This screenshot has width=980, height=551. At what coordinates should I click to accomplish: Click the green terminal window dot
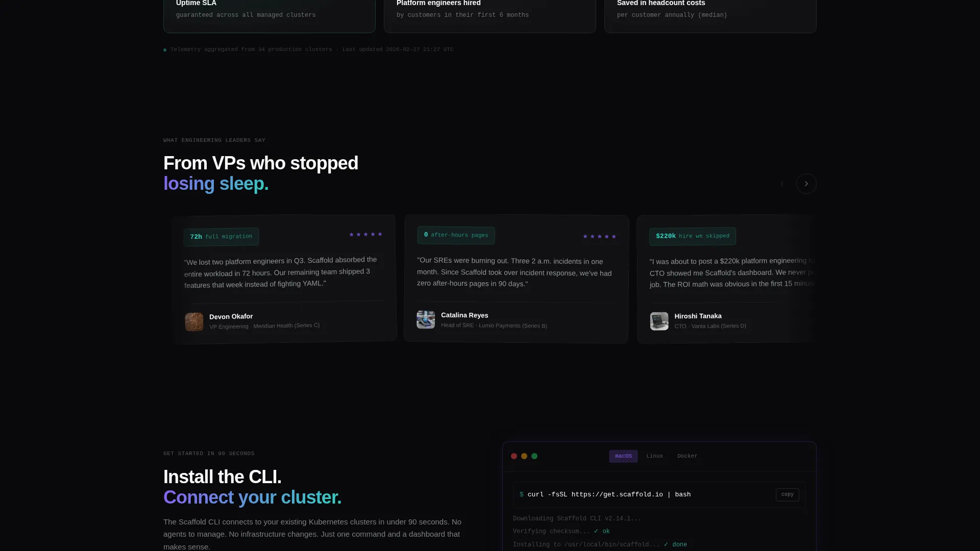point(534,456)
